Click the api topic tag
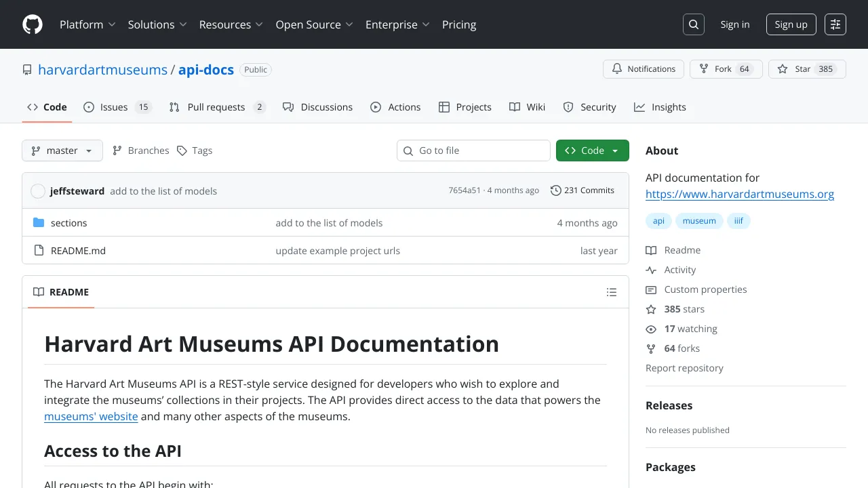Screen dimensions: 868x488 click(658, 221)
